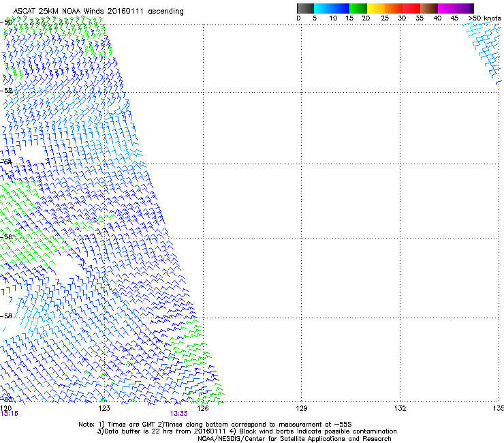Click the yellow 20-25 knots color band

376,8
